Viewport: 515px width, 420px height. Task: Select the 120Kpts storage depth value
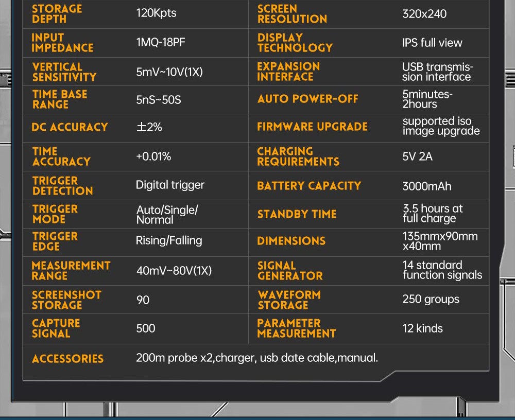click(x=156, y=13)
